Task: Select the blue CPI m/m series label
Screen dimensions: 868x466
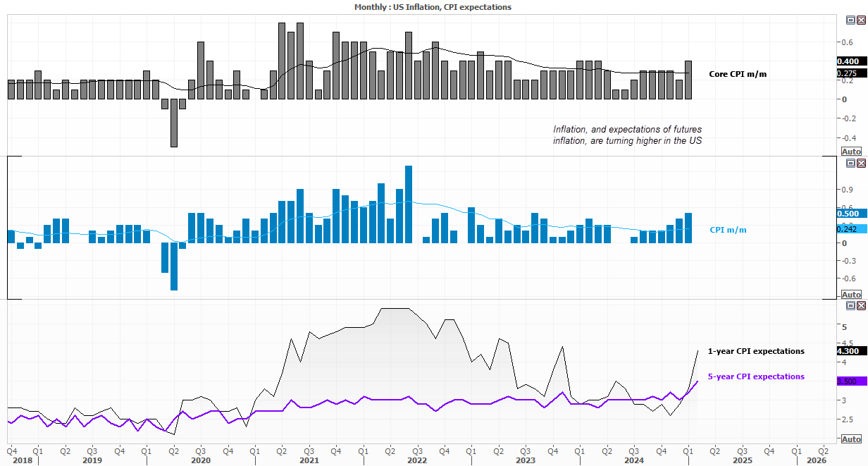Action: 728,230
